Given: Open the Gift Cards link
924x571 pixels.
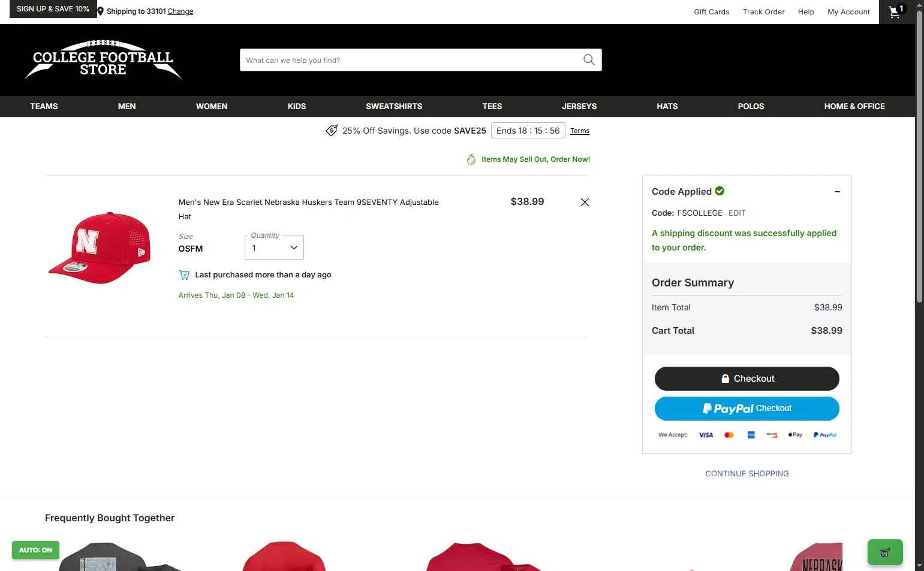Looking at the screenshot, I should click(712, 12).
